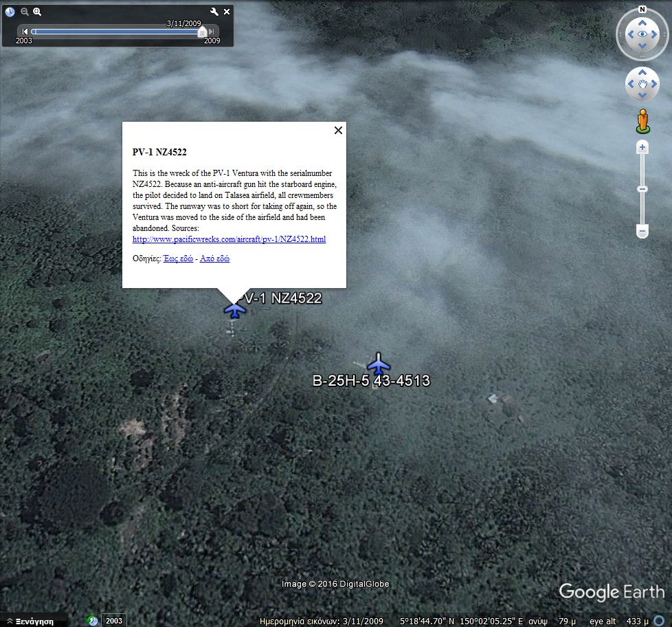Viewport: 672px width, 627px height.
Task: Tilt the look view down arrow
Action: click(x=642, y=45)
